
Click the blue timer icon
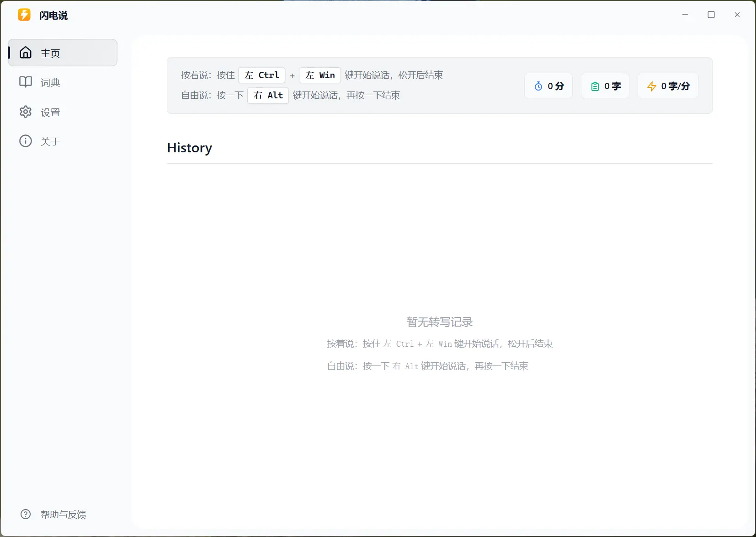tap(538, 86)
